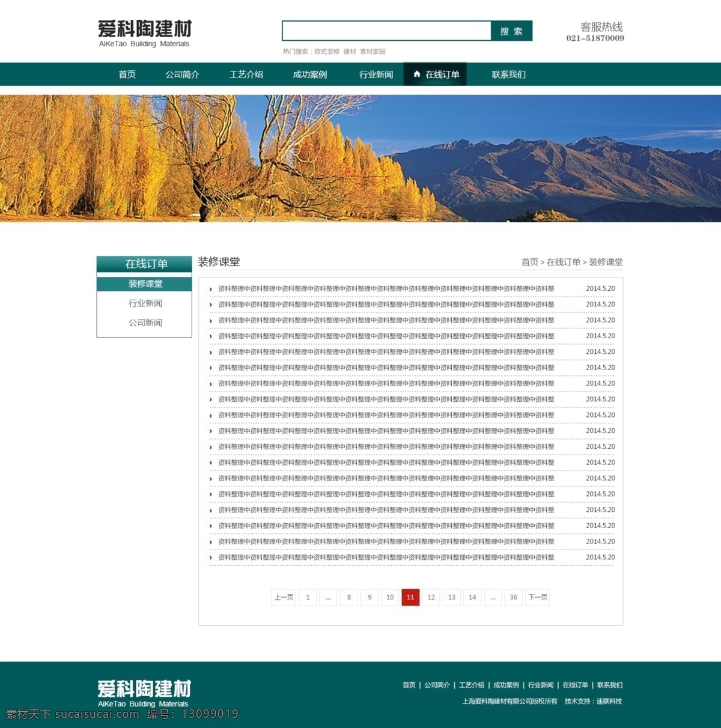Go to 工艺介绍 in the navigation bar

click(x=246, y=74)
